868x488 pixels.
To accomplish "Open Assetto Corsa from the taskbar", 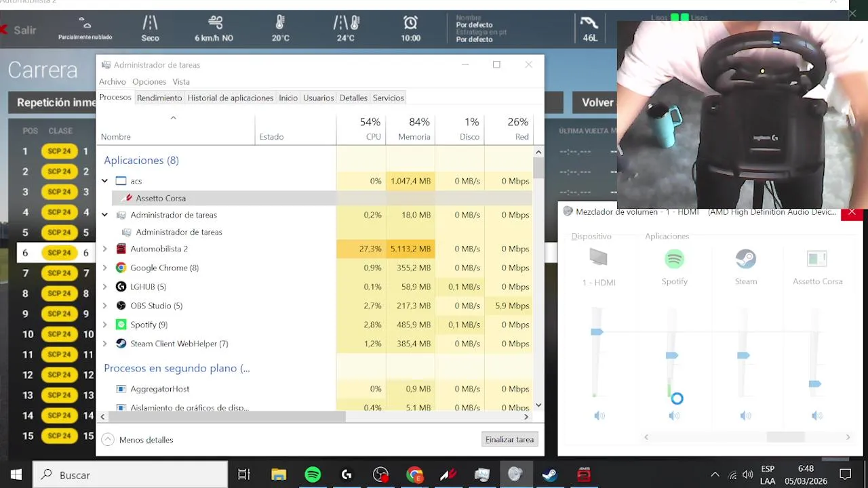I will tap(448, 474).
